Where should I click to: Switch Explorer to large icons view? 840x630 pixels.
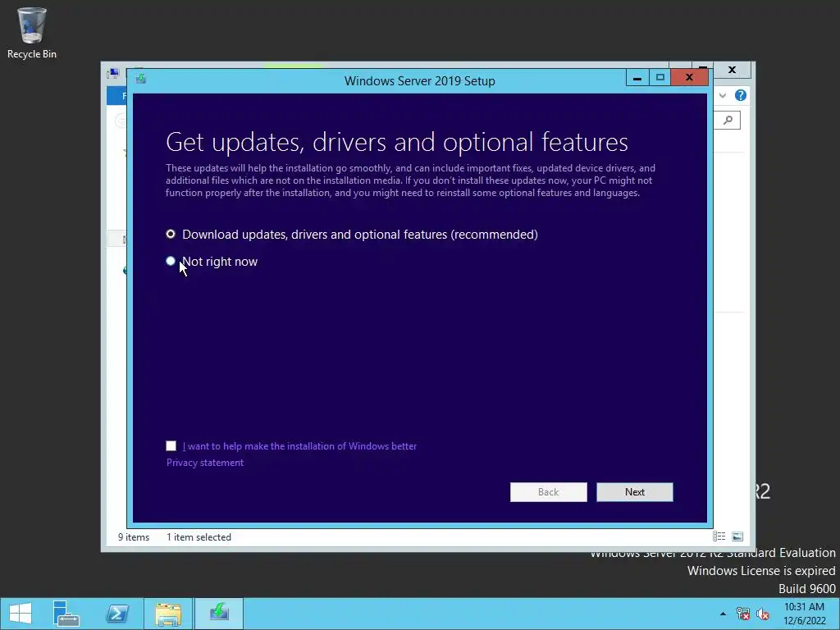click(x=737, y=536)
